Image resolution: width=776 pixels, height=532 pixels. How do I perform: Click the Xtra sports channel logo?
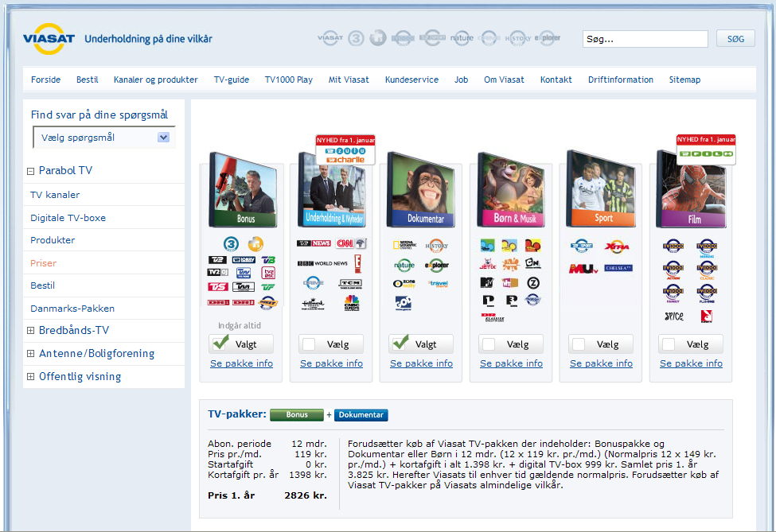pos(617,246)
